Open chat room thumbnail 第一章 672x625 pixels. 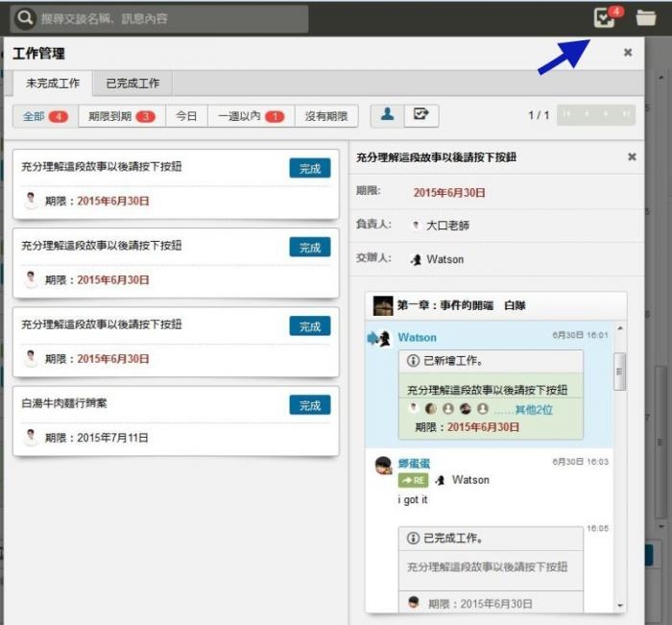383,305
